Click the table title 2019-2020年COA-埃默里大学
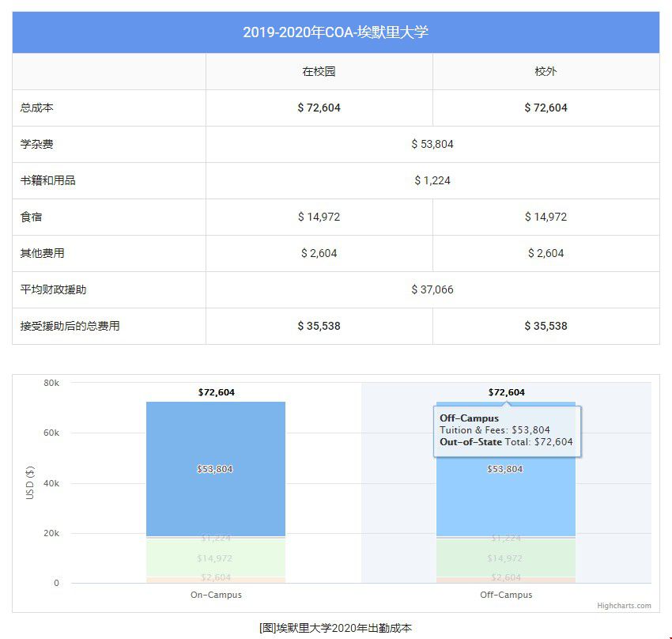Screen dimensions: 672x639 click(335, 32)
